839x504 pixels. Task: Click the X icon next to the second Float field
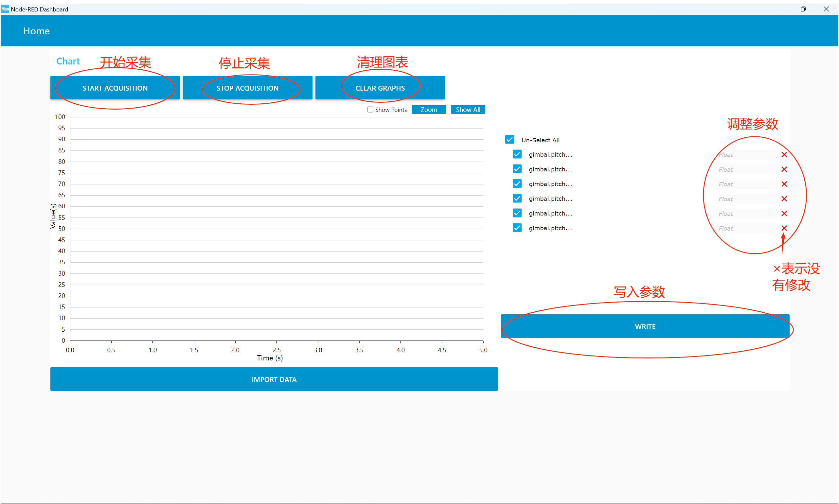pos(784,169)
